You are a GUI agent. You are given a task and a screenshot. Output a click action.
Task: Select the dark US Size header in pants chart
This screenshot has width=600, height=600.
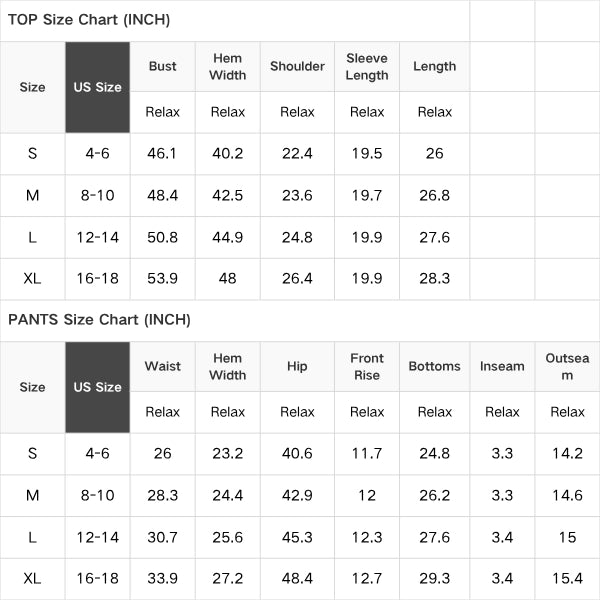(x=98, y=387)
